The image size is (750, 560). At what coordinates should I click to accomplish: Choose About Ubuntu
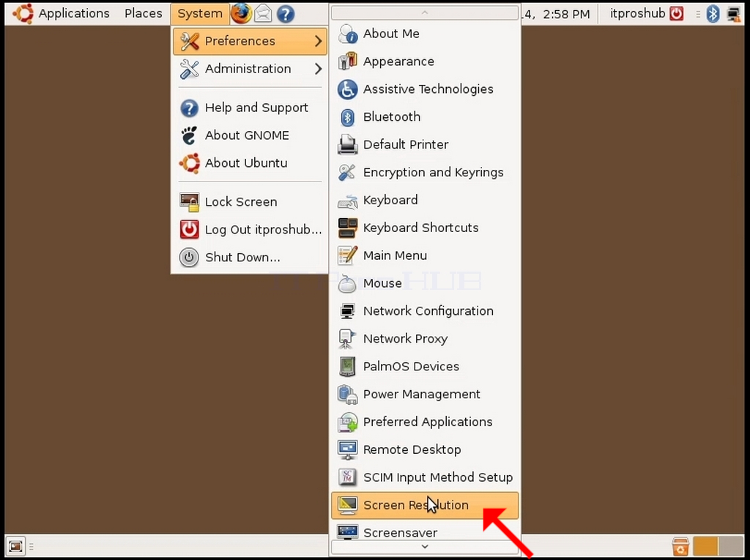(x=250, y=163)
